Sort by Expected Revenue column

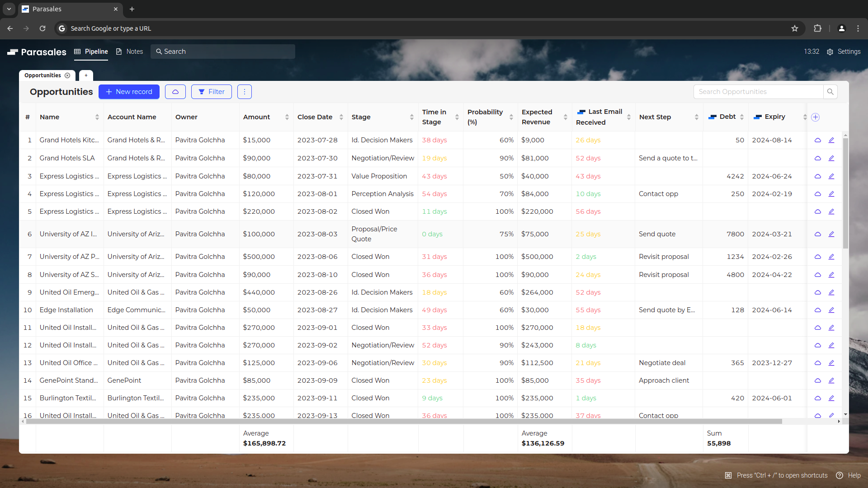click(x=566, y=117)
